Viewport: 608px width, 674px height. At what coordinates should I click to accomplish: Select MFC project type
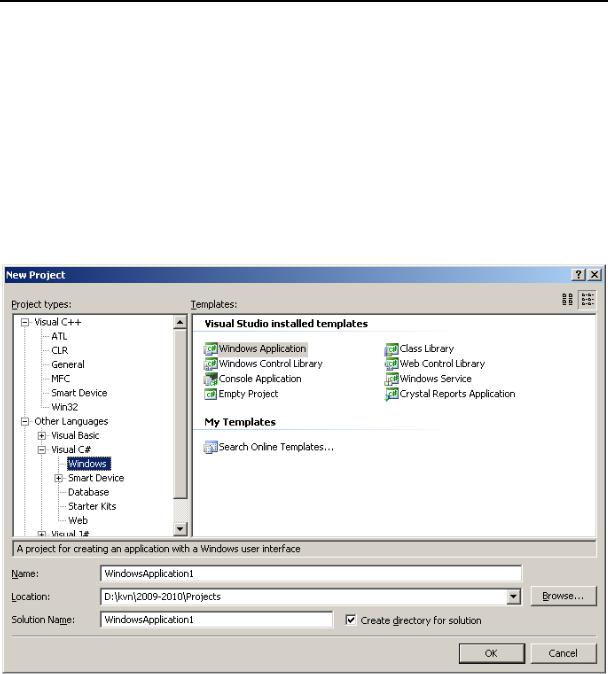click(61, 379)
